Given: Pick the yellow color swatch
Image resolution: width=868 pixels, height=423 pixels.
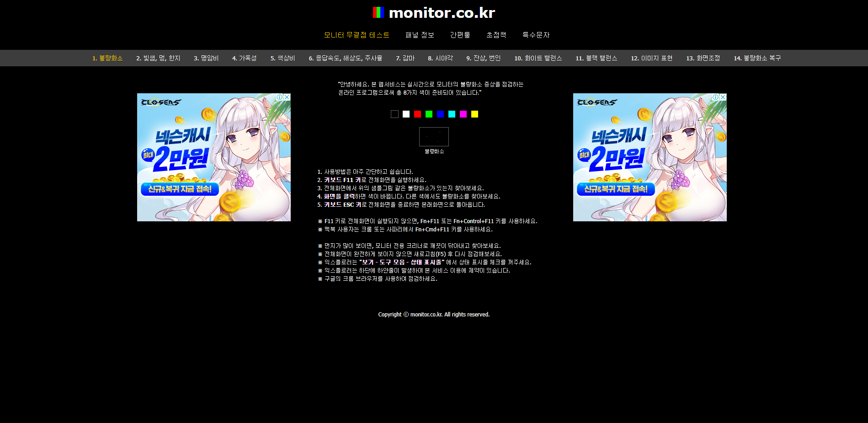Looking at the screenshot, I should pos(474,114).
